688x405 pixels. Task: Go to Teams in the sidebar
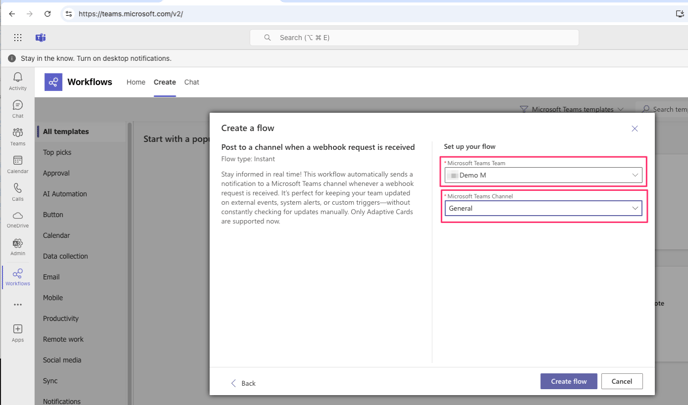(18, 134)
